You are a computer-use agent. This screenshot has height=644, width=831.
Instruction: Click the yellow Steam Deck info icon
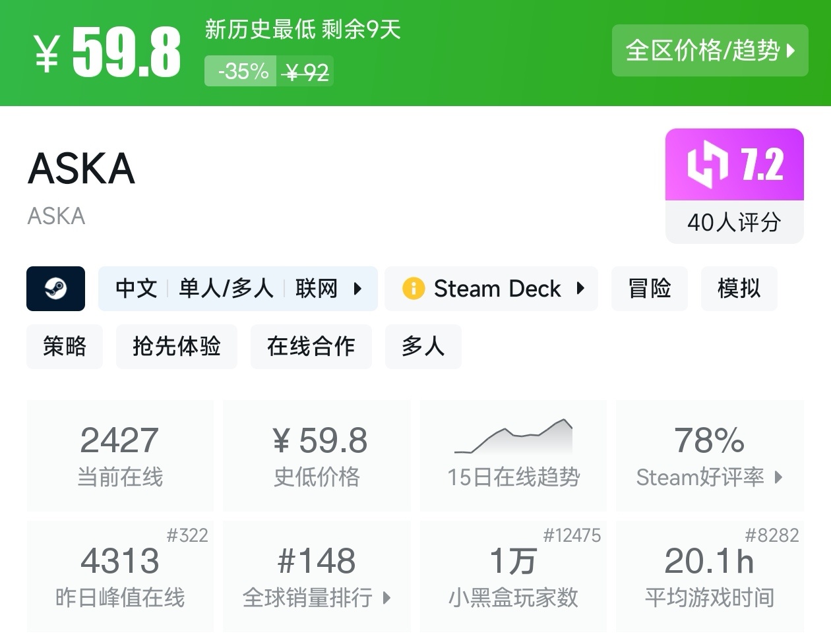(x=414, y=289)
